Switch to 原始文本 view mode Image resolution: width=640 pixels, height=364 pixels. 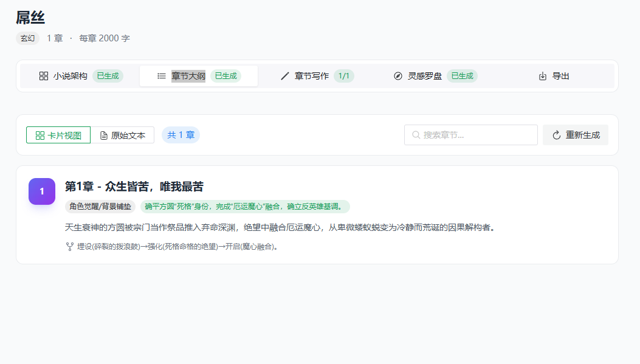click(x=122, y=134)
